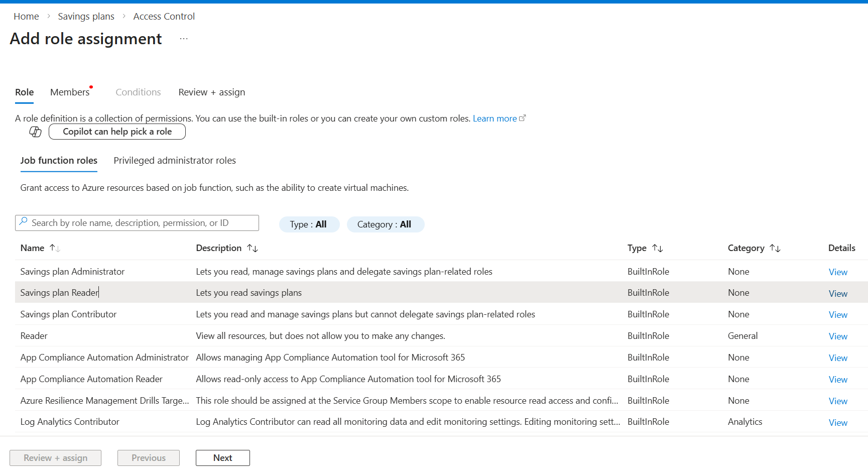Click the Copilot icon beside role helper
The image size is (868, 475).
pos(35,132)
